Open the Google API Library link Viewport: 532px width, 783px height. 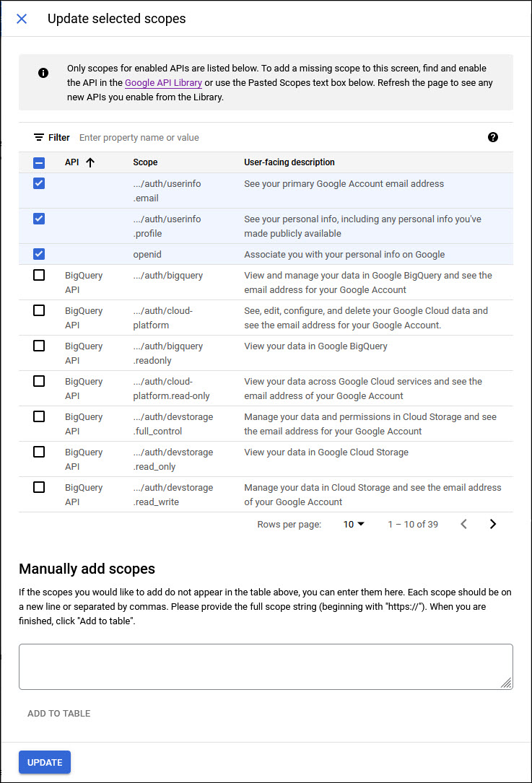(x=163, y=83)
